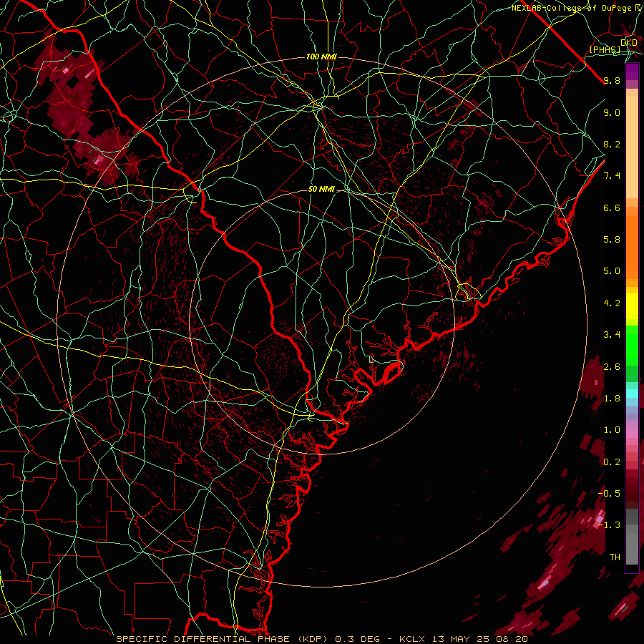The image size is (644, 644).
Task: Click the TH label at the legend bottom
Action: [615, 557]
